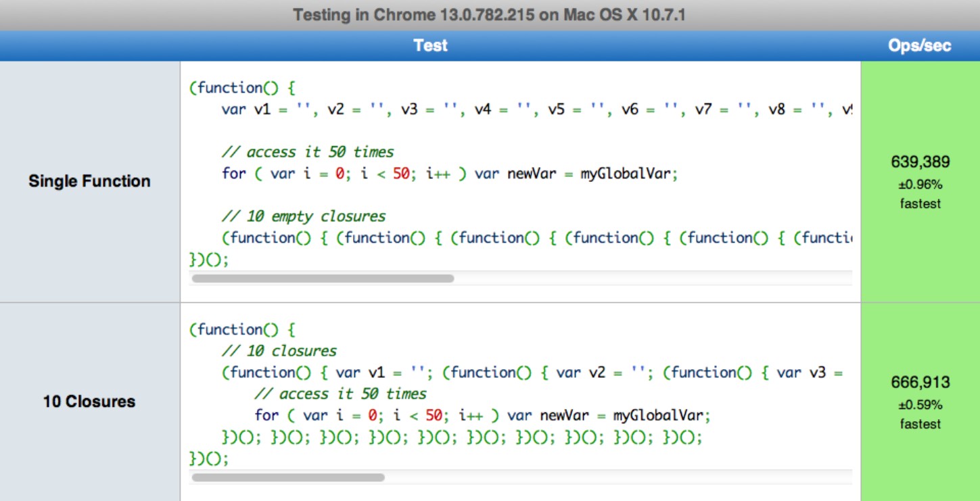980x501 pixels.
Task: Click the 'Test' column header
Action: (430, 45)
